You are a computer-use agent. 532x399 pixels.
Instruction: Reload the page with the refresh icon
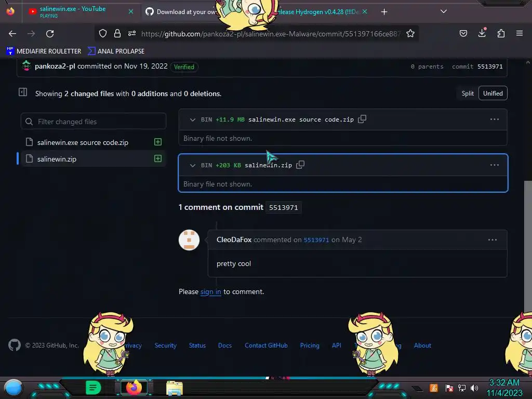click(x=50, y=33)
